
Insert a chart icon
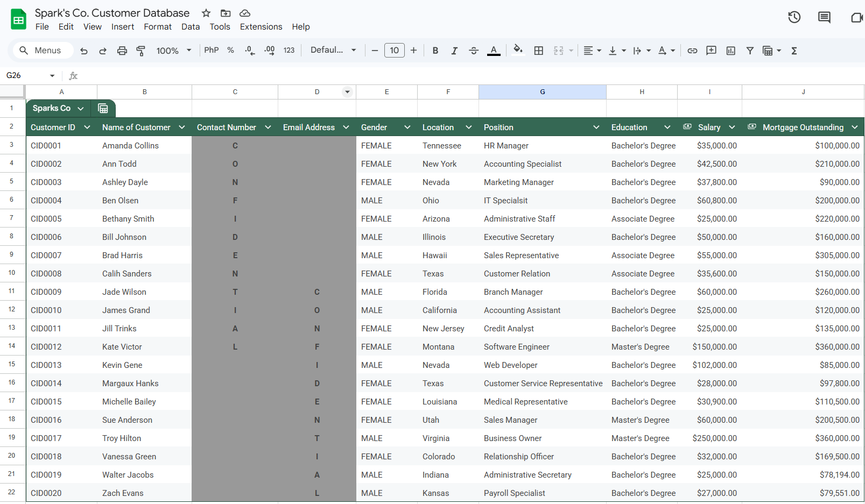730,51
